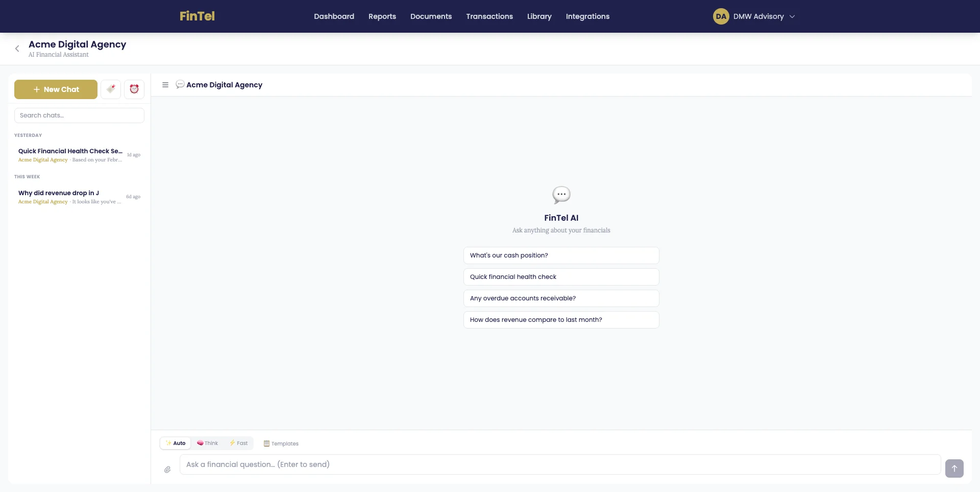
Task: Enable Think mode
Action: coord(207,443)
